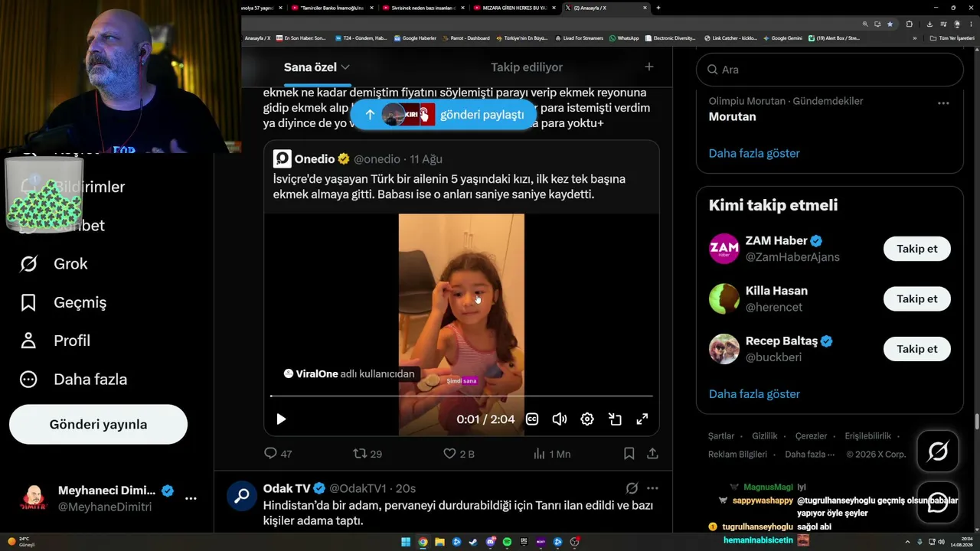The width and height of the screenshot is (980, 551).
Task: Open the WhatsApp bookmark
Action: [x=623, y=37]
